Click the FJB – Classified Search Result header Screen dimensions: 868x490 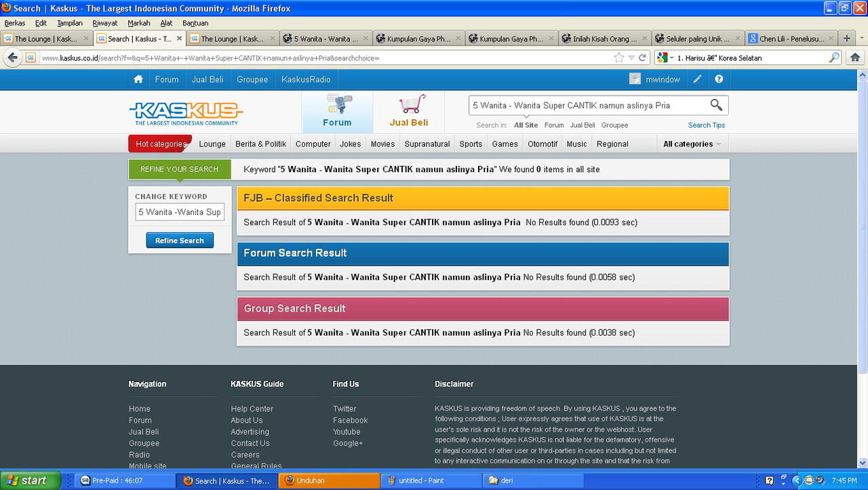pos(483,198)
